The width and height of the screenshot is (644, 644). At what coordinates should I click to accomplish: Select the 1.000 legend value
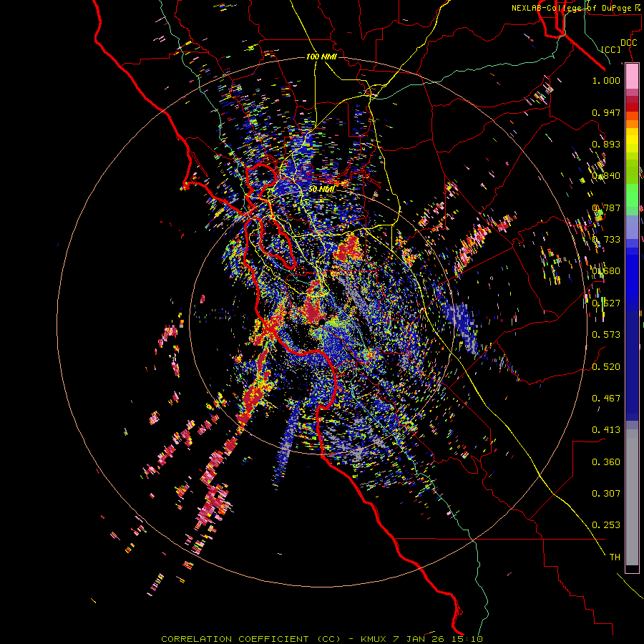606,80
